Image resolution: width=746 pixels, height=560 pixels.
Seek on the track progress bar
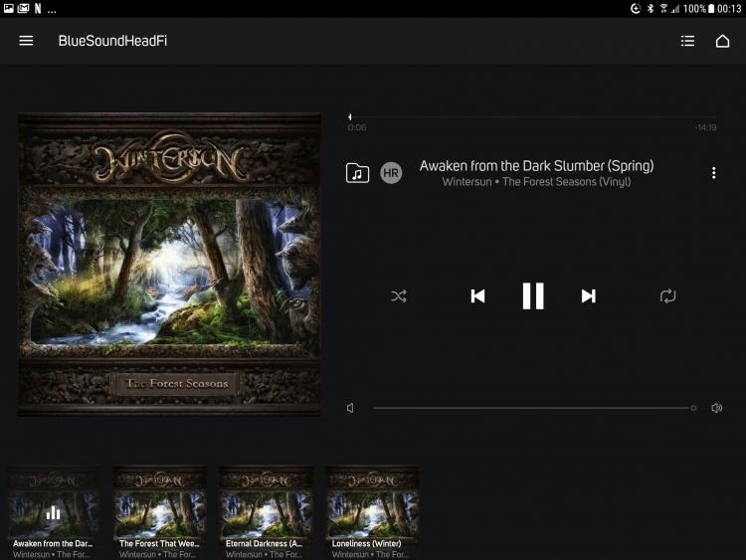coord(532,117)
